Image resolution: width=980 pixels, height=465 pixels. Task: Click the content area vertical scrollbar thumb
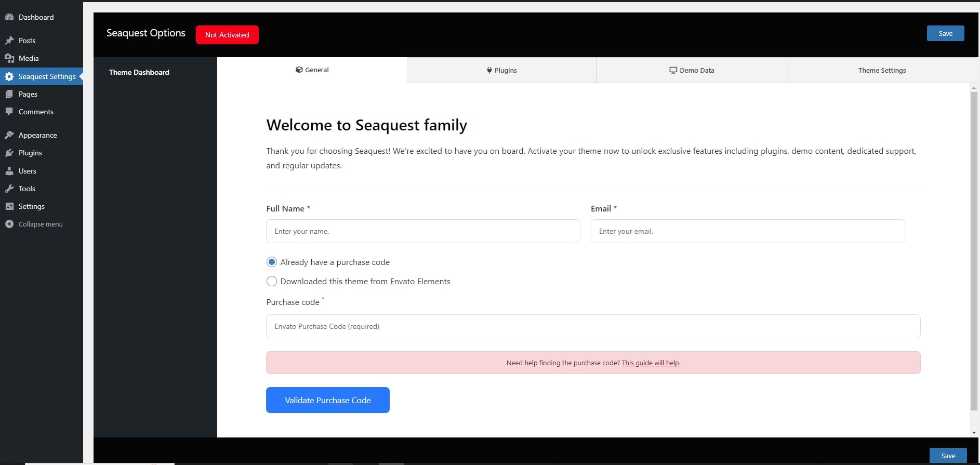tap(974, 251)
